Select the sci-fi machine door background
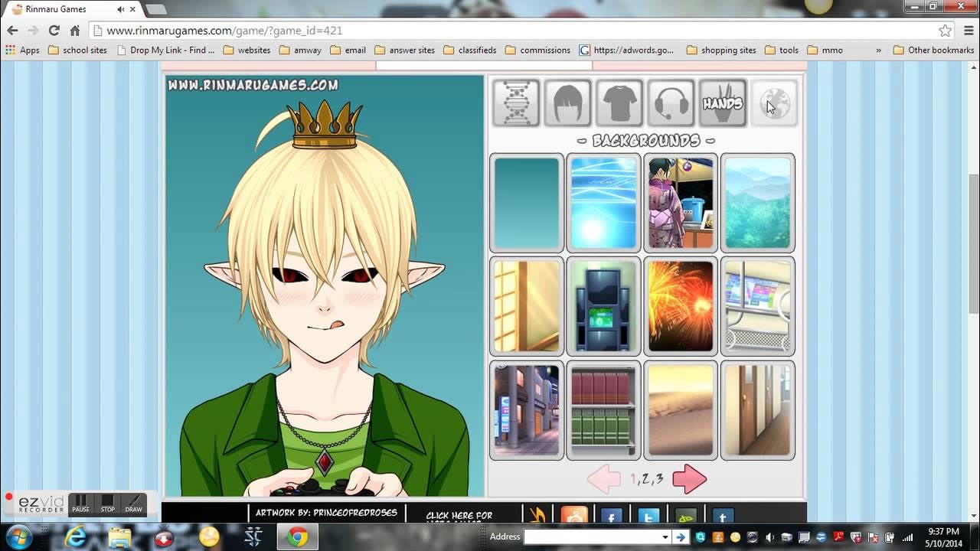Image resolution: width=980 pixels, height=551 pixels. click(x=604, y=306)
